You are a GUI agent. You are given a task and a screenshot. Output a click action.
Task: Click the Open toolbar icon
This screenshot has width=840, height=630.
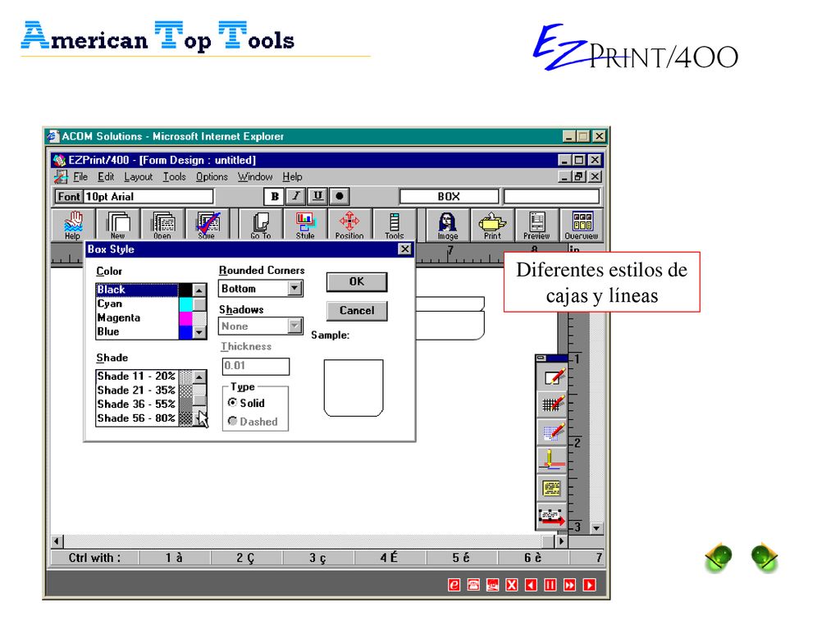point(162,225)
